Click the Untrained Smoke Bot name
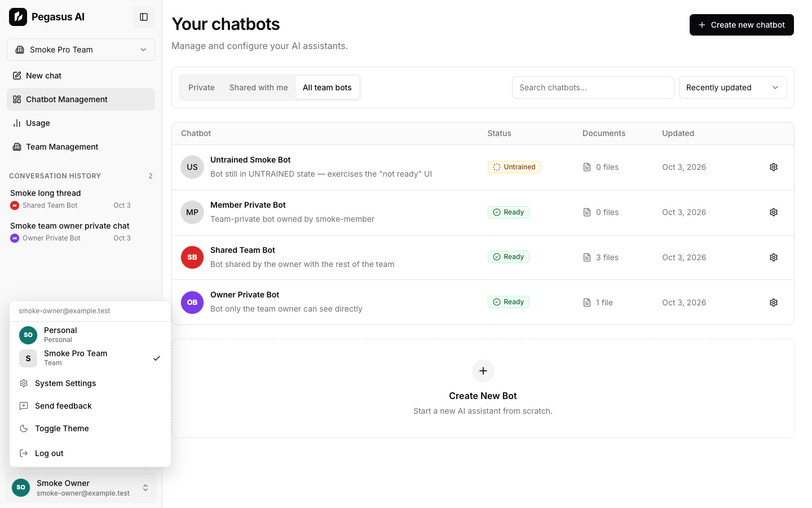 (250, 160)
